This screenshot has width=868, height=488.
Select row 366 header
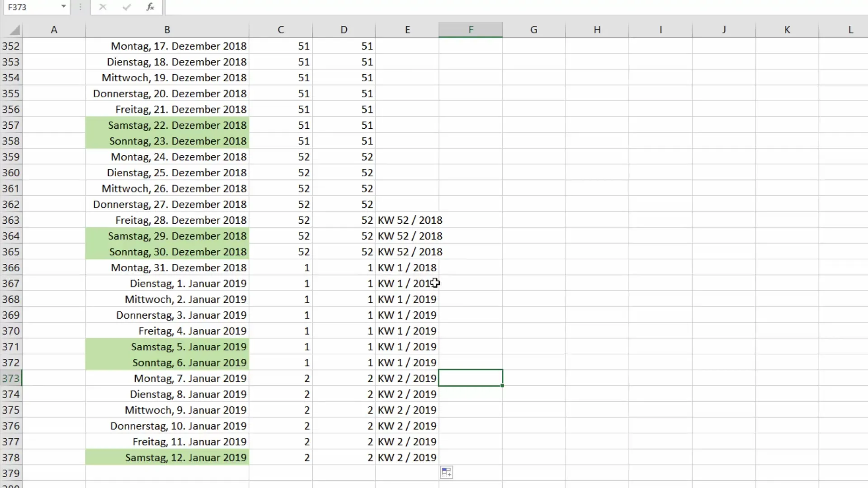pyautogui.click(x=11, y=267)
